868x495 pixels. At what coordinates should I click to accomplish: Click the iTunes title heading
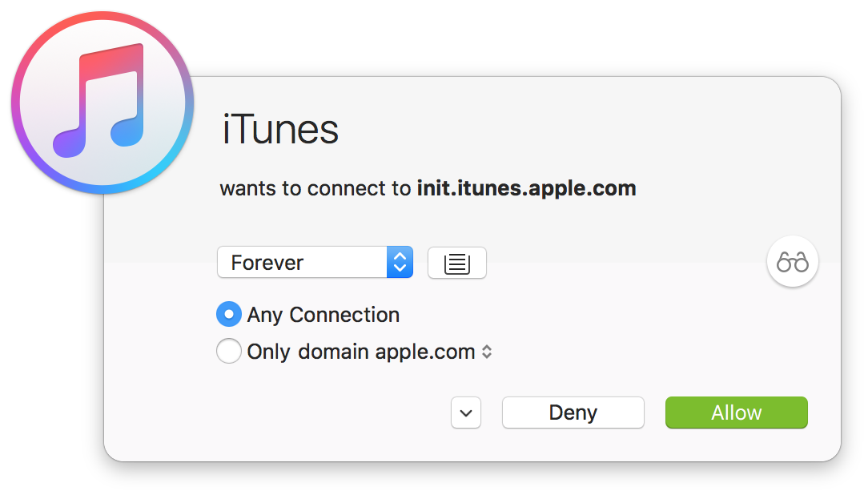(280, 129)
